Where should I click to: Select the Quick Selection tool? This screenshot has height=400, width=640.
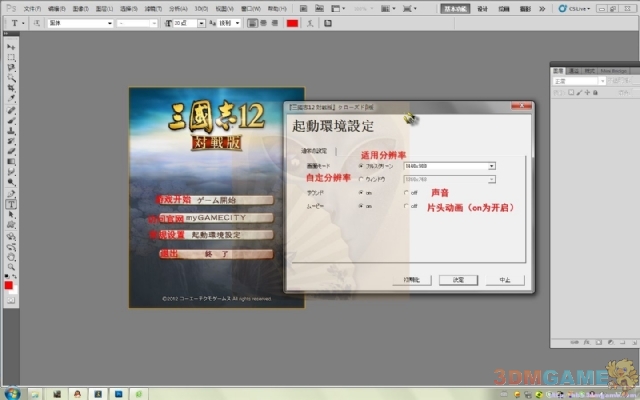coord(11,78)
